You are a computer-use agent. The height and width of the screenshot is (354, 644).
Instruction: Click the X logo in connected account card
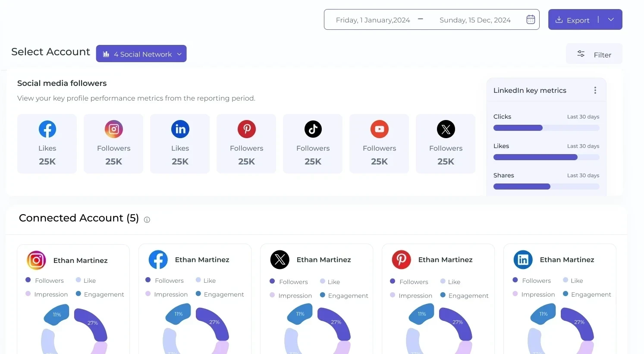click(280, 259)
